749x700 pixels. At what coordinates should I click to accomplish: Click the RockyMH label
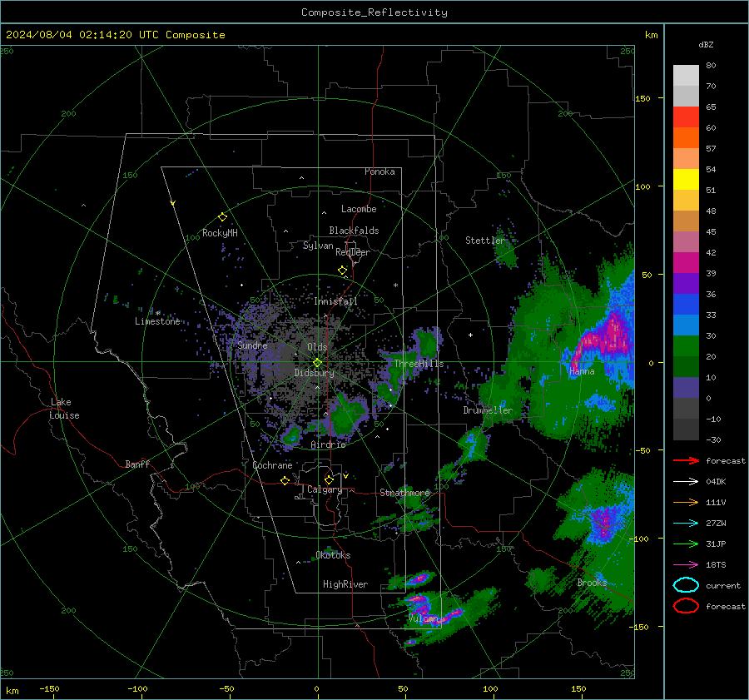(x=220, y=233)
